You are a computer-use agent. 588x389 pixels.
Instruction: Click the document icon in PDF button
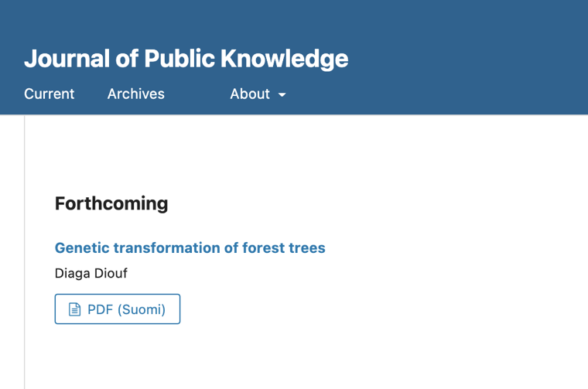tap(74, 309)
